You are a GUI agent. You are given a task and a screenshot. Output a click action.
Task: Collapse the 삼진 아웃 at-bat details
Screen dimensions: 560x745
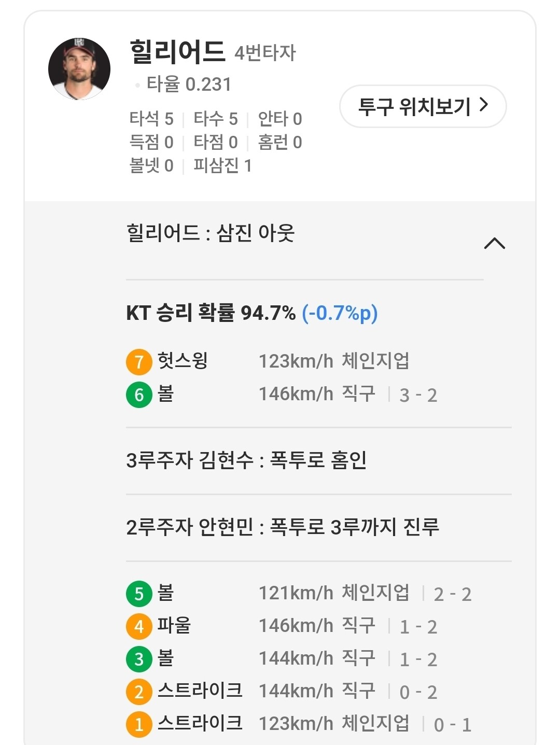click(x=494, y=243)
